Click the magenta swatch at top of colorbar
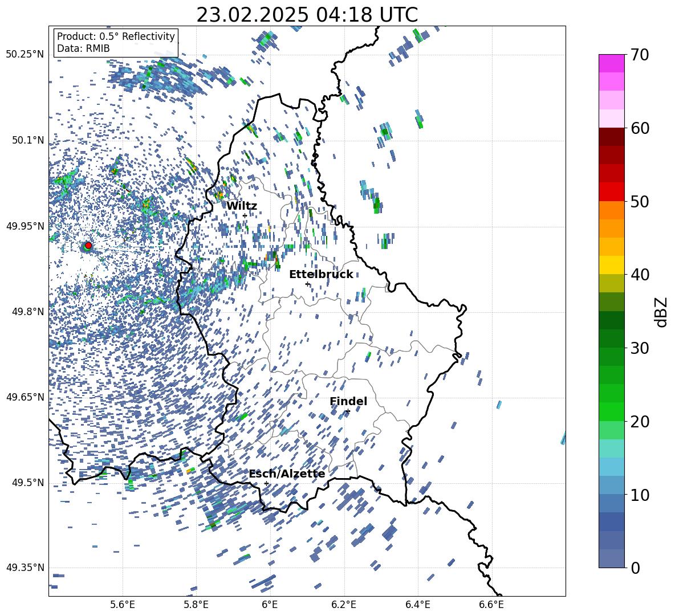The width and height of the screenshot is (675, 616). pyautogui.click(x=611, y=63)
